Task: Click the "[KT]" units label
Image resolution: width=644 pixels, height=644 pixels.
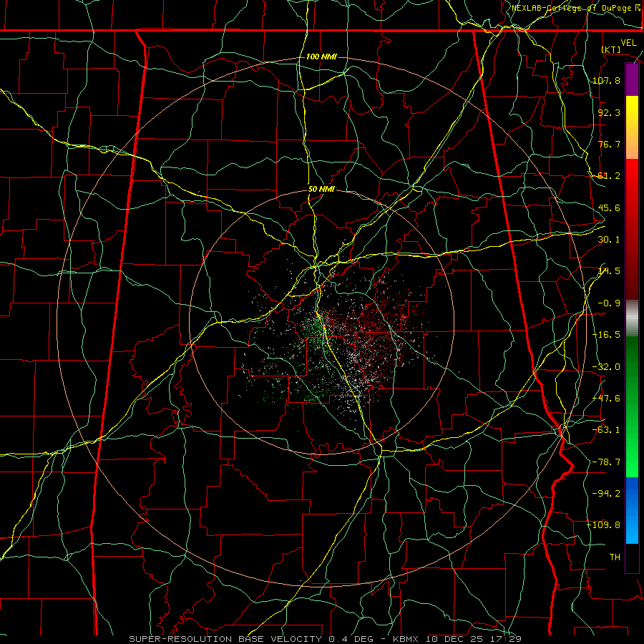Action: click(611, 49)
